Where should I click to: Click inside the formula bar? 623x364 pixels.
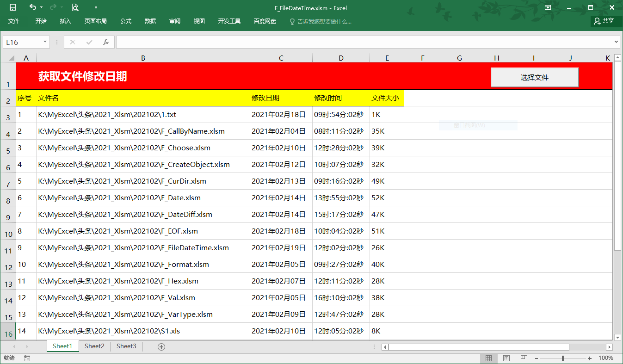pos(364,42)
